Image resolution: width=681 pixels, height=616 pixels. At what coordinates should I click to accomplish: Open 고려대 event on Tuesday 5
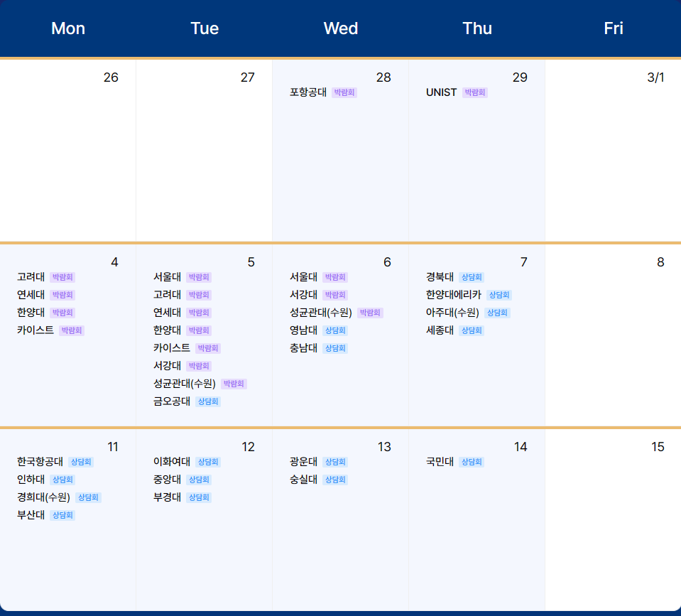[167, 295]
